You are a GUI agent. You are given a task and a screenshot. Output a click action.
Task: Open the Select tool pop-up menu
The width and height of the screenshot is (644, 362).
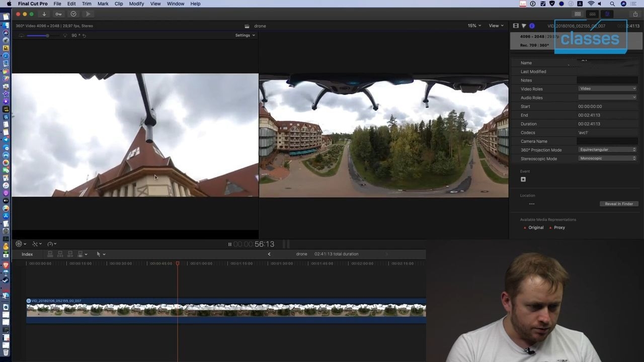click(101, 254)
